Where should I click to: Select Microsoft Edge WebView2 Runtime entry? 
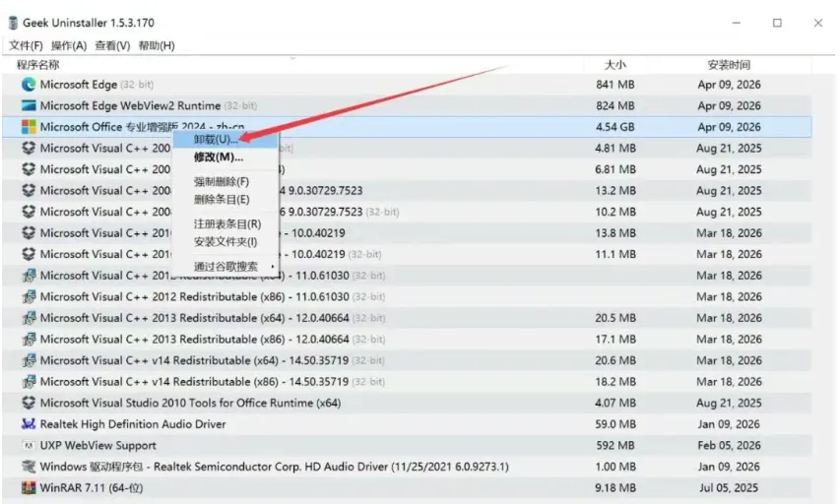pos(130,105)
